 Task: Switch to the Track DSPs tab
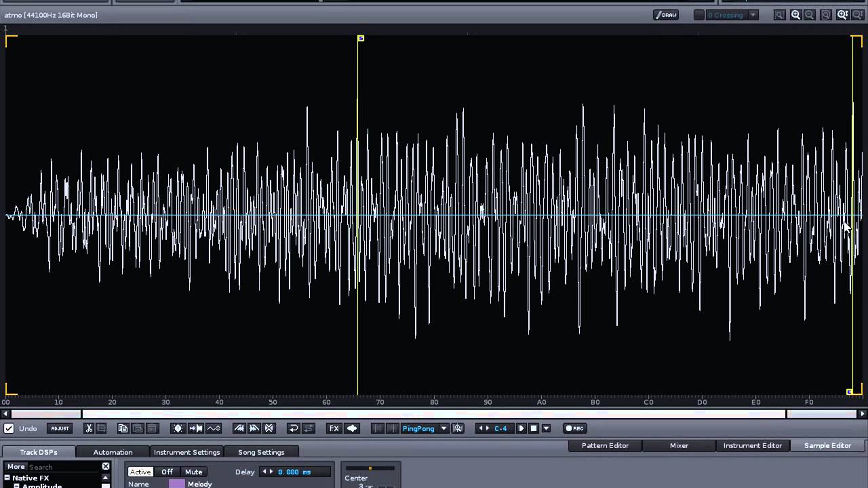click(39, 452)
